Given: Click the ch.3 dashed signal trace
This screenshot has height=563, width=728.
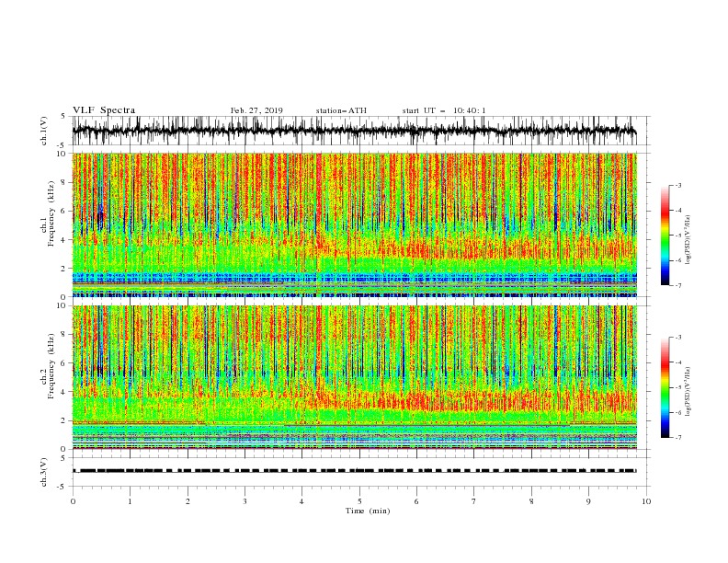Looking at the screenshot, I should pos(354,471).
